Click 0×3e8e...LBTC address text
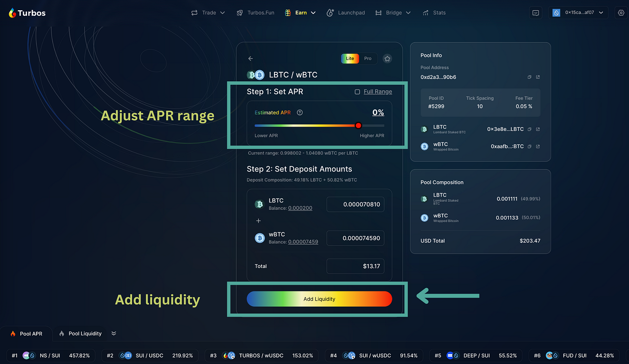Image resolution: width=629 pixels, height=364 pixels. point(505,129)
